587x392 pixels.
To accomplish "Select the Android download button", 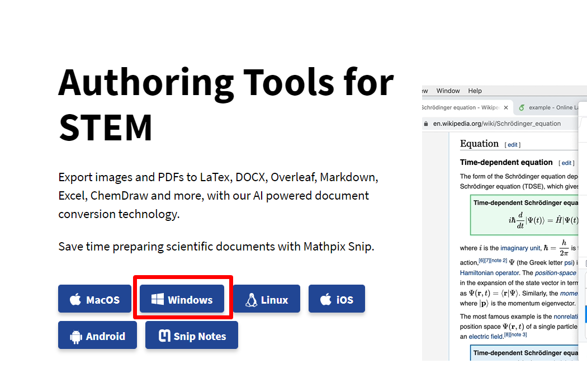I will point(97,335).
